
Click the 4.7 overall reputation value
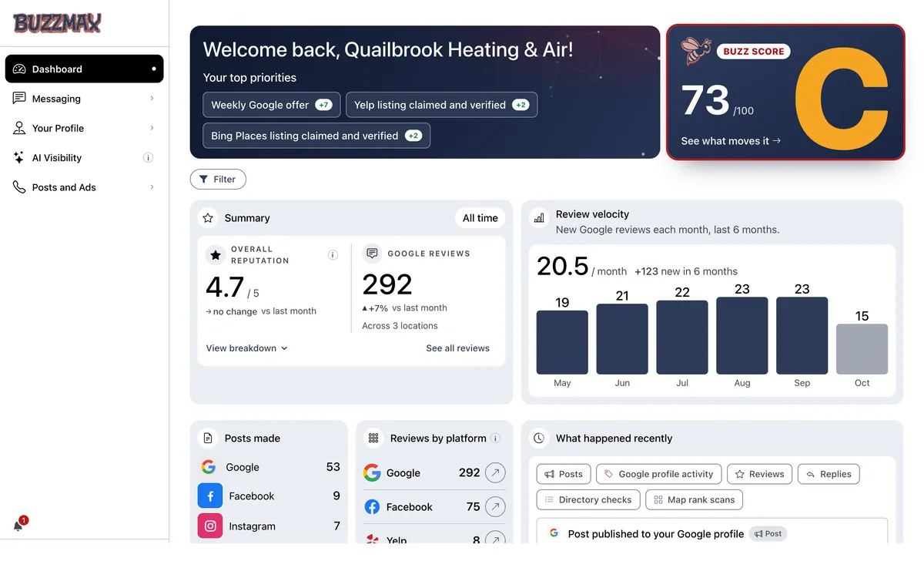(x=225, y=287)
